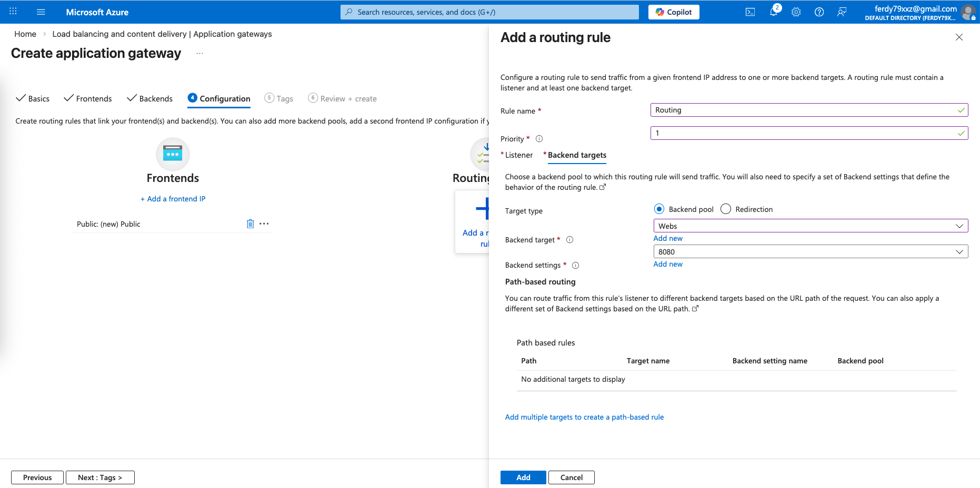The height and width of the screenshot is (488, 980).
Task: Click Add to save routing rule
Action: click(523, 477)
